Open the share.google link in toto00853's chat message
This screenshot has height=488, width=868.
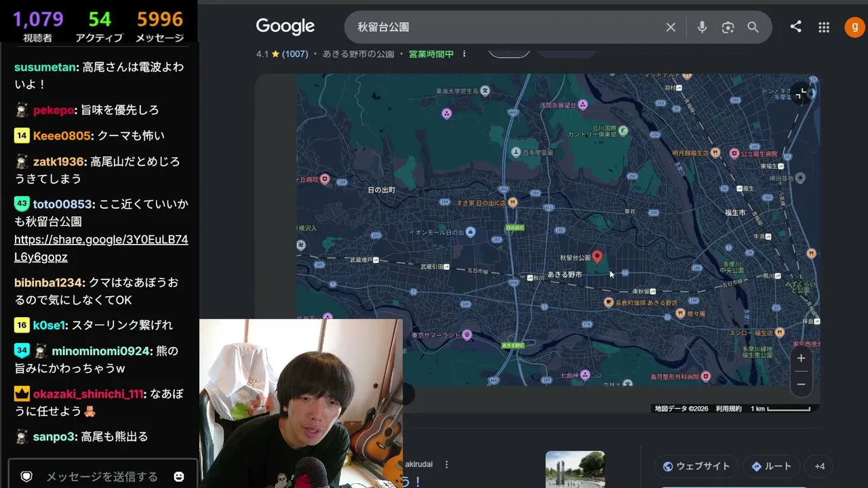pyautogui.click(x=101, y=248)
